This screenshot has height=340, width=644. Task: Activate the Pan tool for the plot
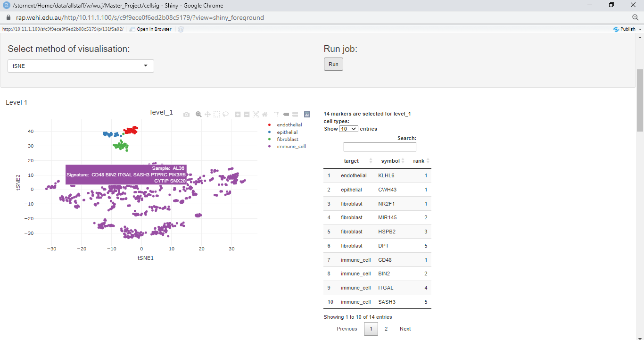coord(207,114)
